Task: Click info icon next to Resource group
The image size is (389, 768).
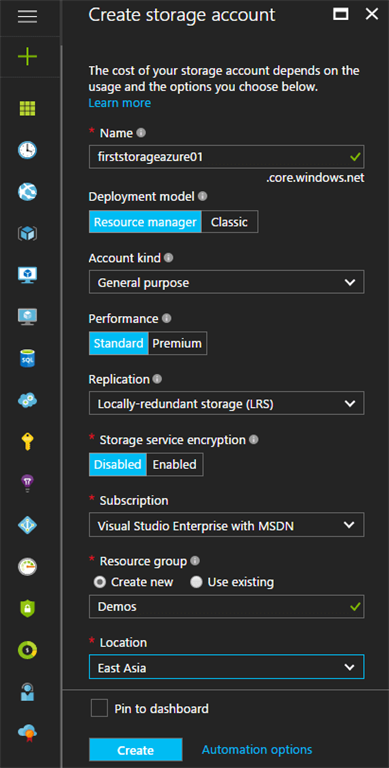Action: point(195,561)
